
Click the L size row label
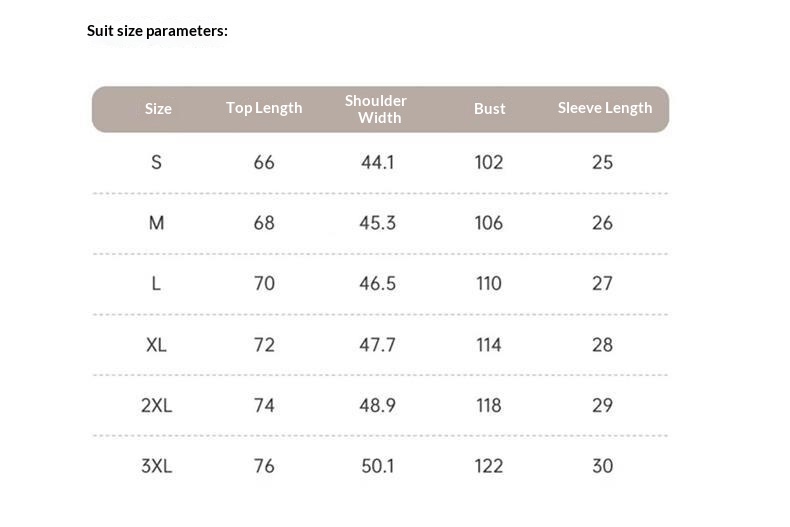(156, 284)
